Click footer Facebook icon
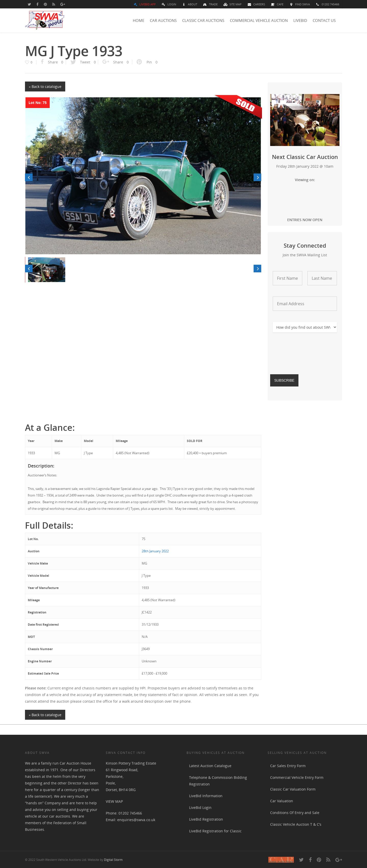This screenshot has height=868, width=367. click(310, 860)
